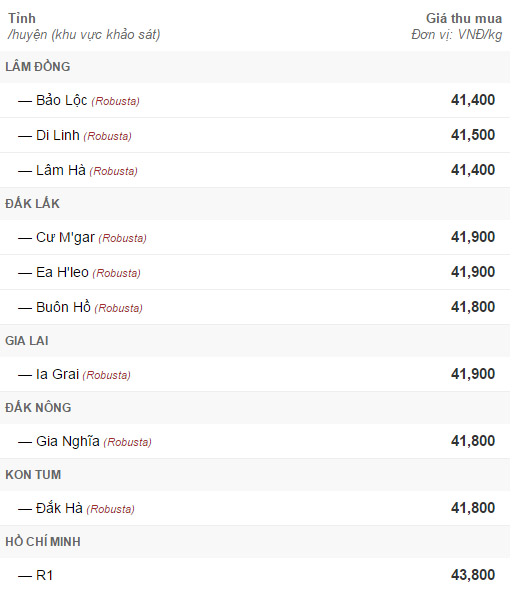
Task: Select the Cư M'gar Robusta row
Action: (255, 237)
